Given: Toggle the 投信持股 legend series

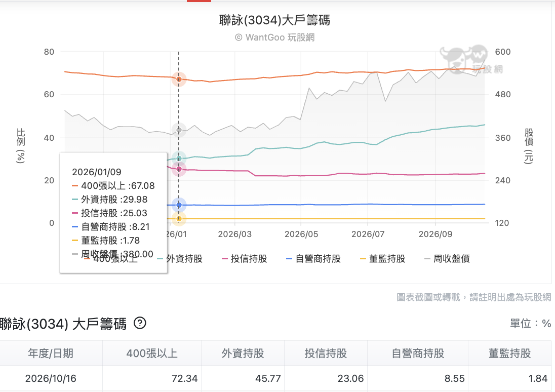Looking at the screenshot, I should tap(244, 259).
